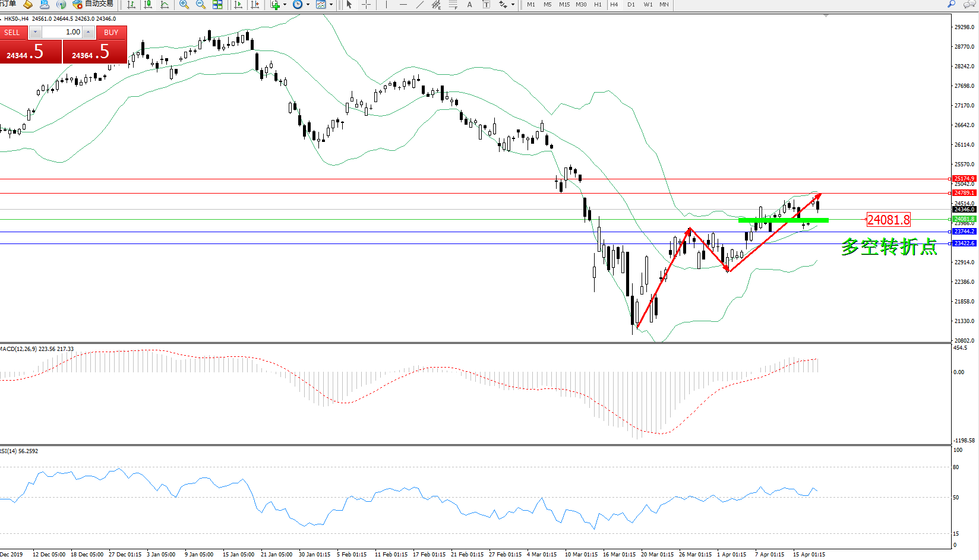Click the lot volume input field
Image resolution: width=979 pixels, height=560 pixels.
[x=62, y=32]
